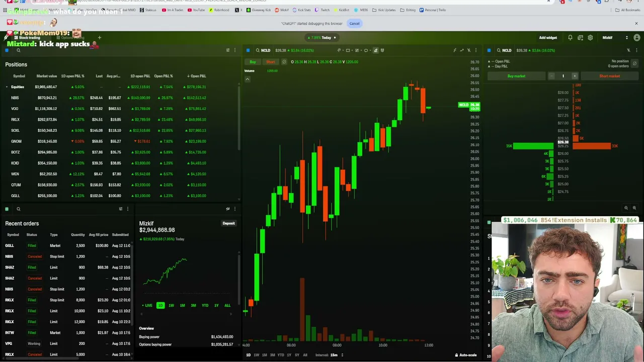
Task: Toggle the blue link-group square in Positions widget
Action: tap(7, 50)
